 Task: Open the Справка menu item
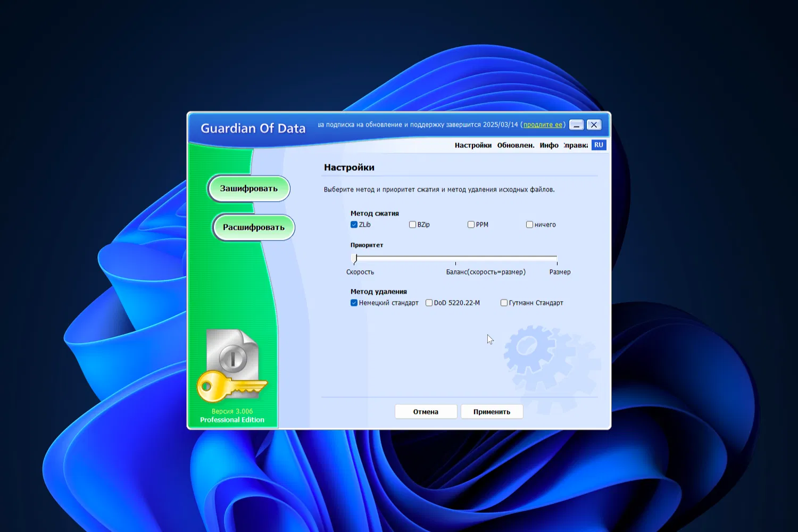(x=576, y=145)
